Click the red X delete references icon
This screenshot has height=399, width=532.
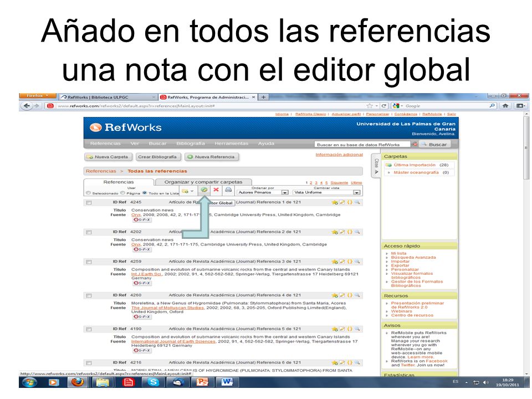point(216,190)
